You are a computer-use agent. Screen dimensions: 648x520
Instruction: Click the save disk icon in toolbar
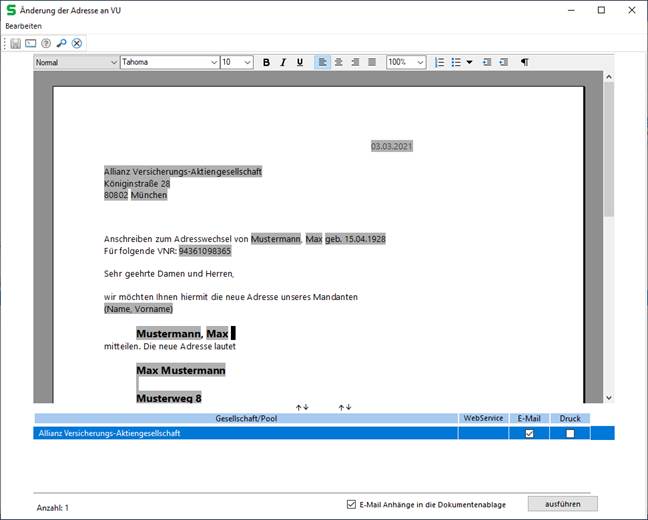pyautogui.click(x=16, y=43)
